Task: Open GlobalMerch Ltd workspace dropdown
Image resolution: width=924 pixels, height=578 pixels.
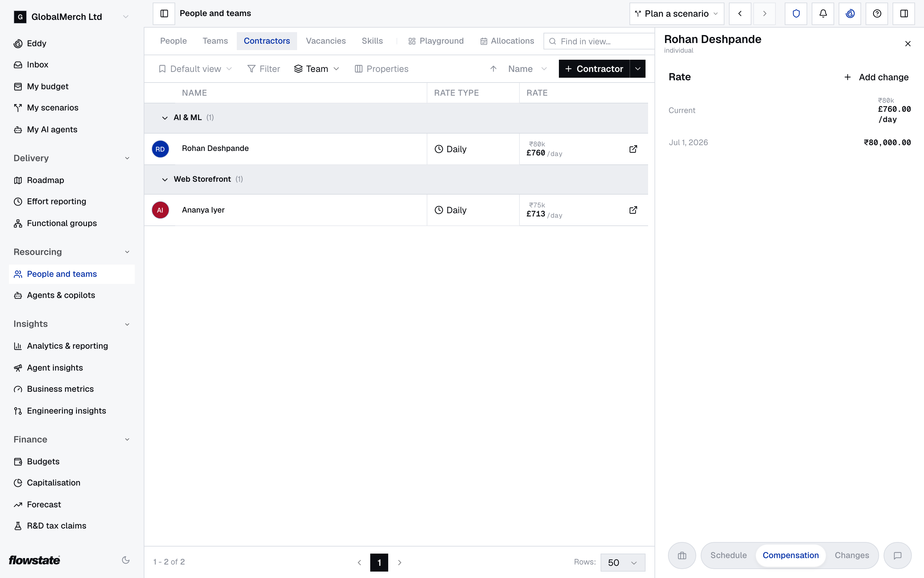Action: click(x=72, y=17)
